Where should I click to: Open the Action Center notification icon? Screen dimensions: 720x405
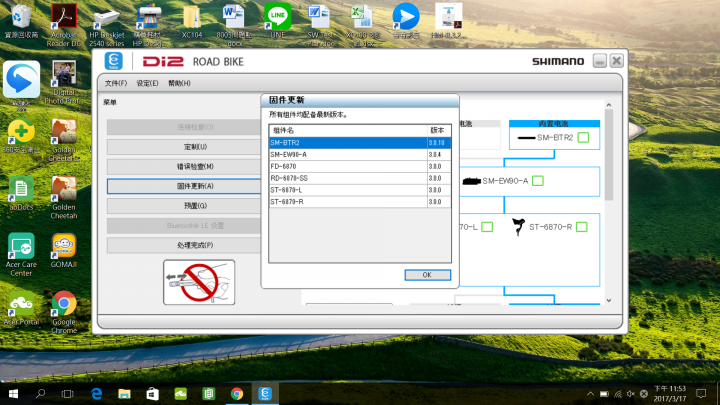701,394
